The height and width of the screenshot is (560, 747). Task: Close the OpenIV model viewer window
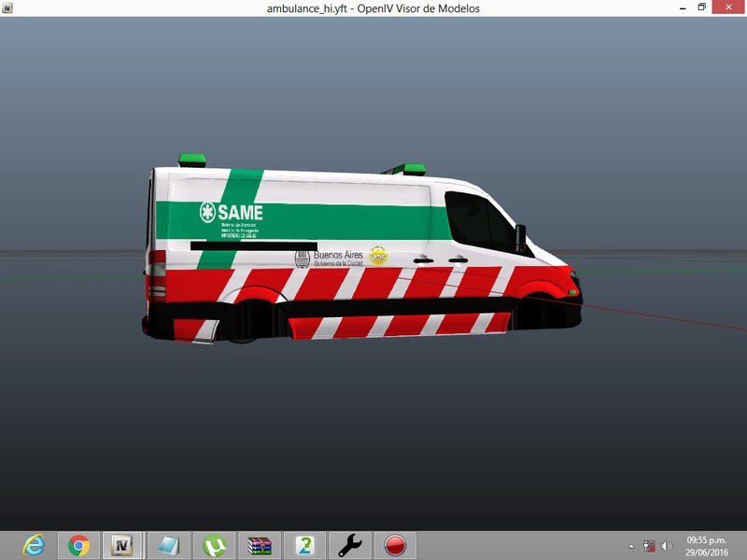[728, 7]
